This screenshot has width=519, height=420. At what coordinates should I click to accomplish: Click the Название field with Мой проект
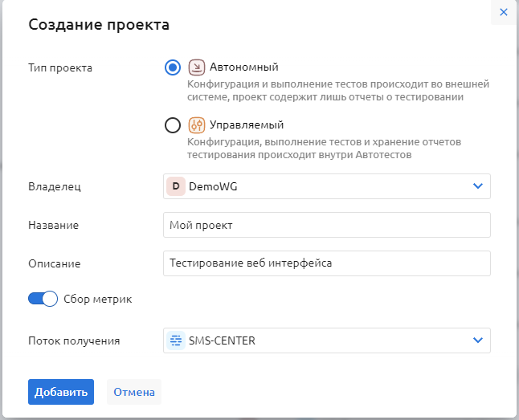(x=326, y=225)
